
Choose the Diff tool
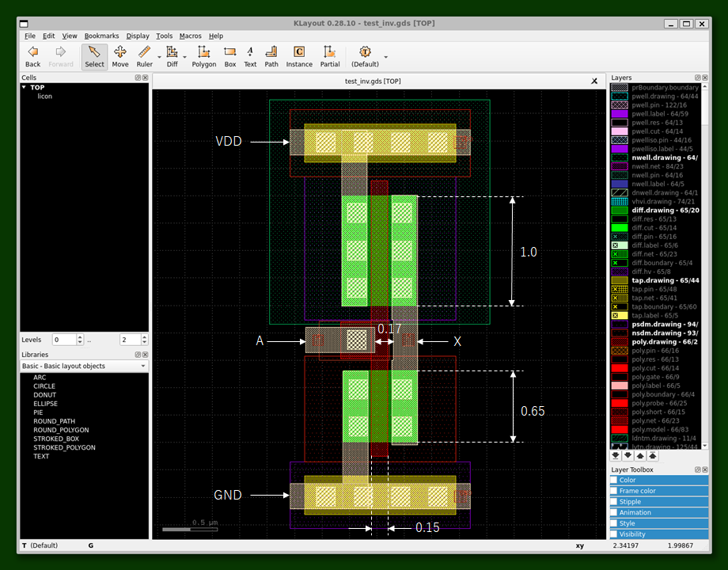pyautogui.click(x=173, y=57)
